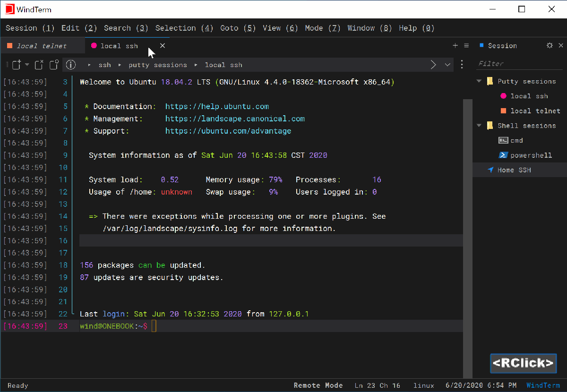Switch to the local telnet tab
The image size is (567, 392).
click(x=42, y=46)
